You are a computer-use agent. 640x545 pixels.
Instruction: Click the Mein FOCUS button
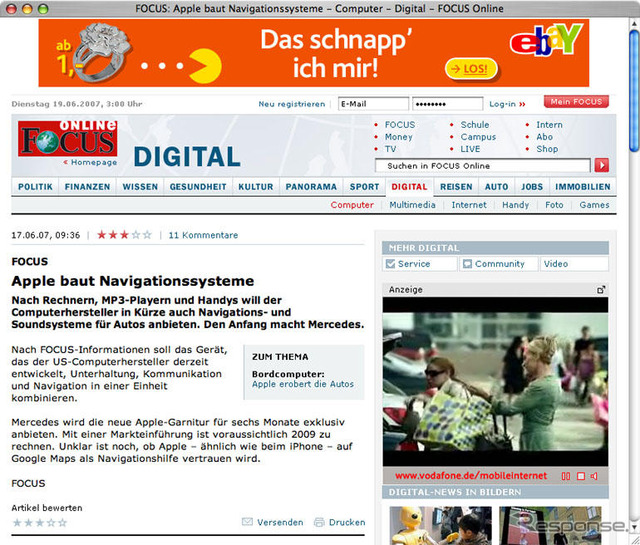576,102
